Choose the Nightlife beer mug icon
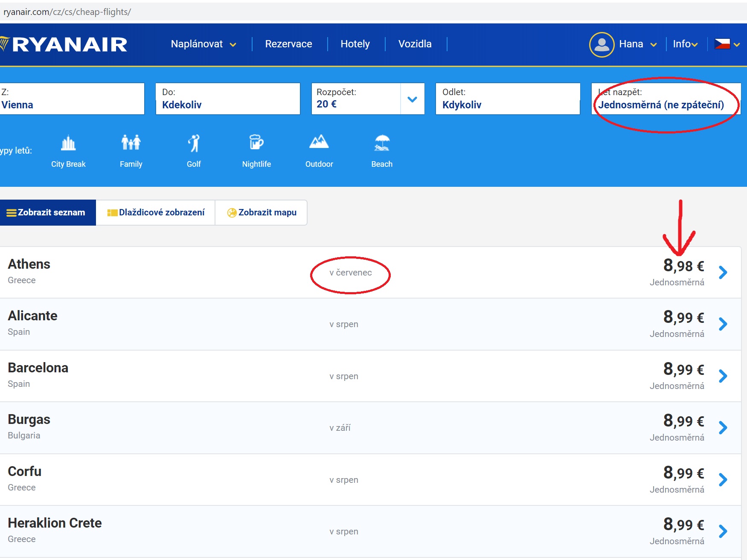Screen dimensions: 747x560 256,142
